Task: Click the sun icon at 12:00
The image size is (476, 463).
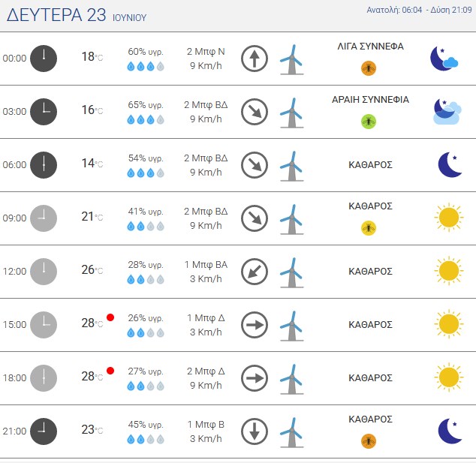Action: [x=449, y=271]
